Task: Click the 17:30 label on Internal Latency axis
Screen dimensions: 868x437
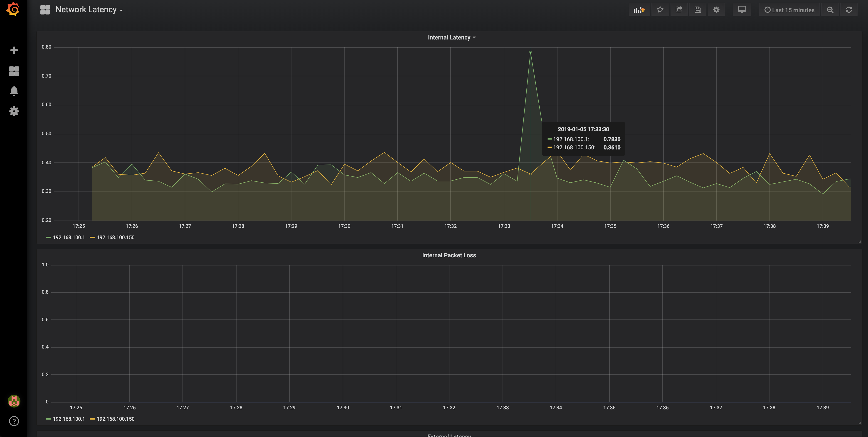Action: [344, 226]
